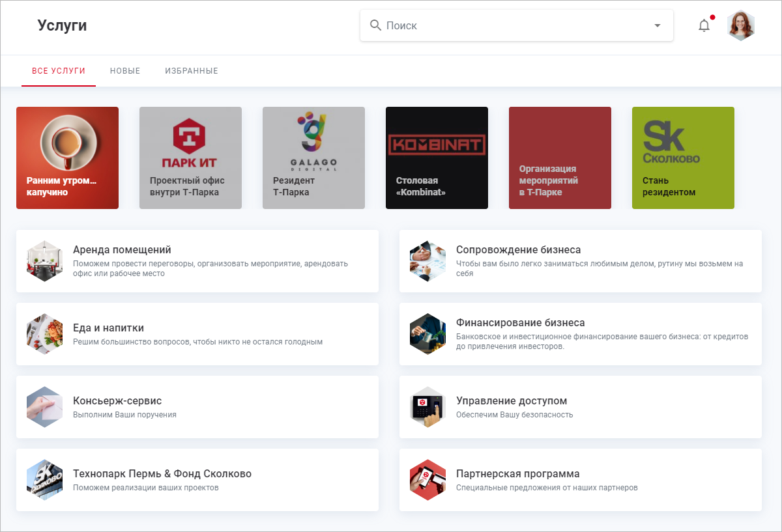
Task: Open the Столовая Kombinat tile
Action: point(437,158)
